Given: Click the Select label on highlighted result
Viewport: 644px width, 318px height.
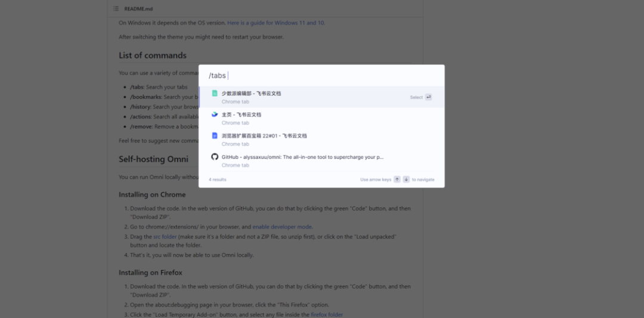Looking at the screenshot, I should pos(416,97).
